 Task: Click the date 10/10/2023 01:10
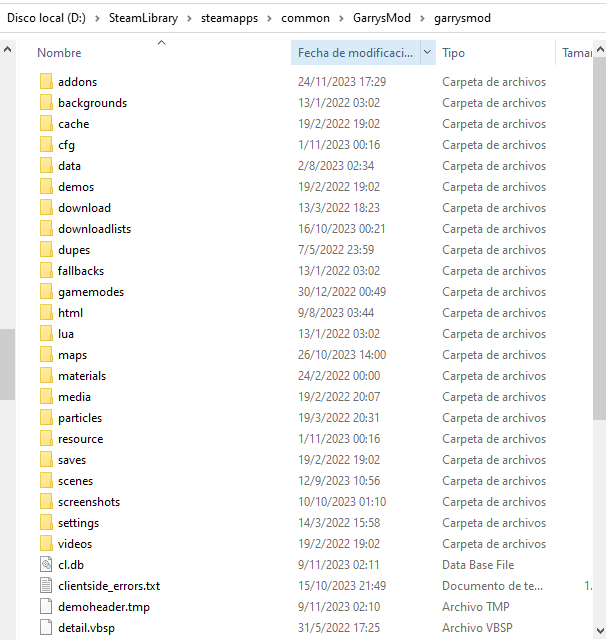(x=342, y=502)
